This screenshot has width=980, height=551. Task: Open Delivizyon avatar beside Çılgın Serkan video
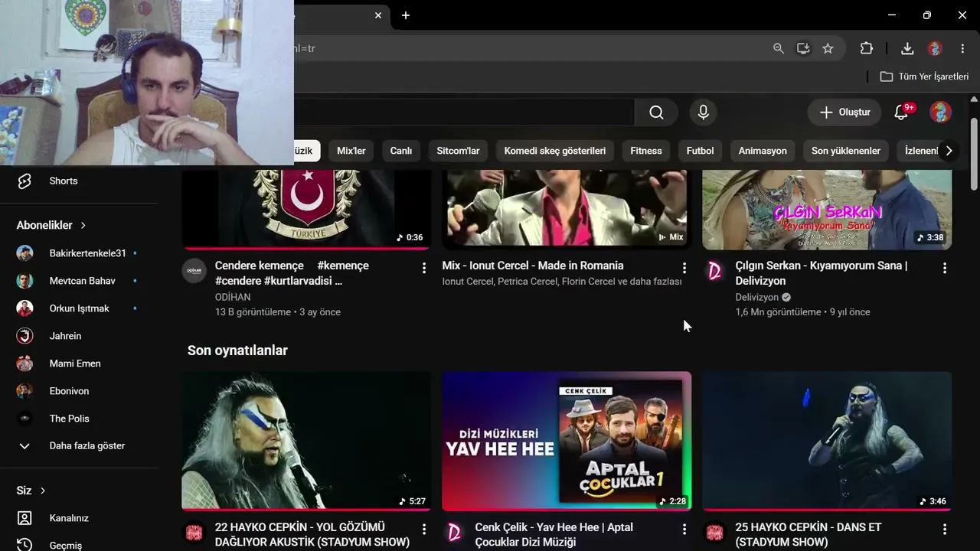(715, 271)
